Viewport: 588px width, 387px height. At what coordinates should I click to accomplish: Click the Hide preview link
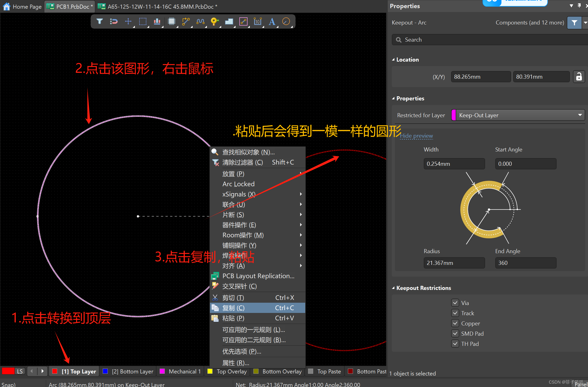pyautogui.click(x=416, y=136)
